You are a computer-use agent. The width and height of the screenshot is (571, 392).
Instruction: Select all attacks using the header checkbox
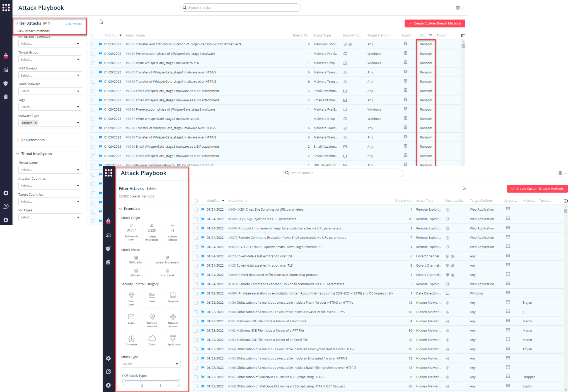pyautogui.click(x=196, y=201)
